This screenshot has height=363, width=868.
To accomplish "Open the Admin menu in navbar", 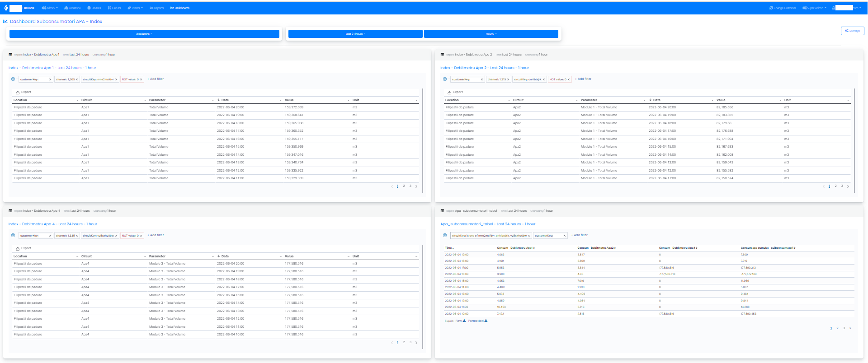I will tap(50, 8).
